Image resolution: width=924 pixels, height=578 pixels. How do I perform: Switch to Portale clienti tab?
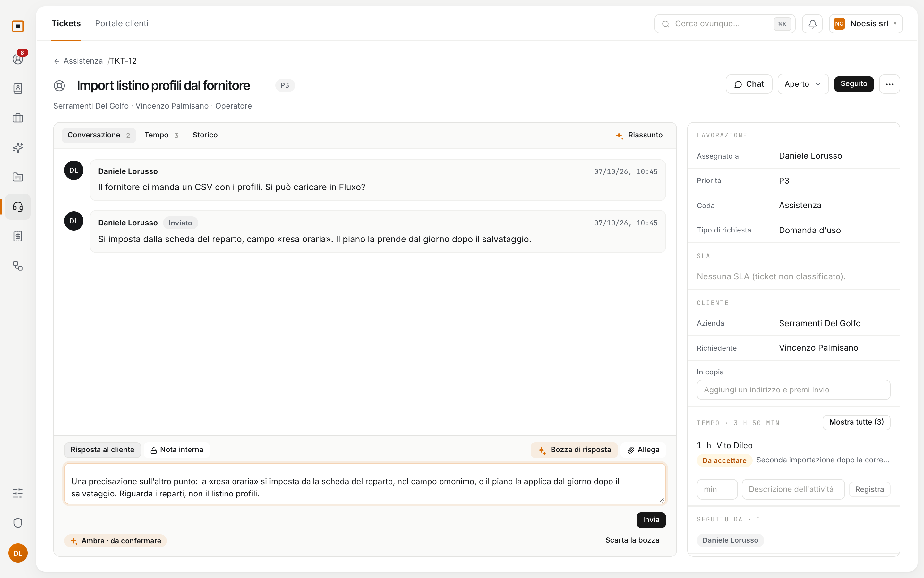tap(121, 24)
